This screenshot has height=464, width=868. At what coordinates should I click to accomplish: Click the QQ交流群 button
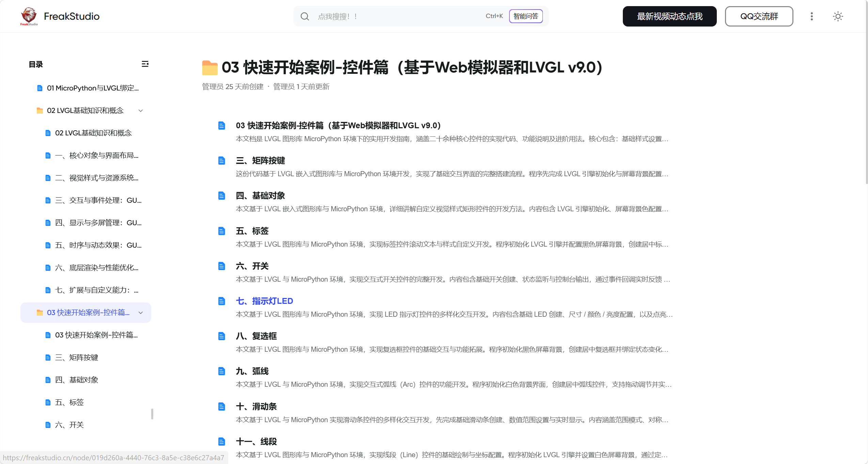(759, 16)
